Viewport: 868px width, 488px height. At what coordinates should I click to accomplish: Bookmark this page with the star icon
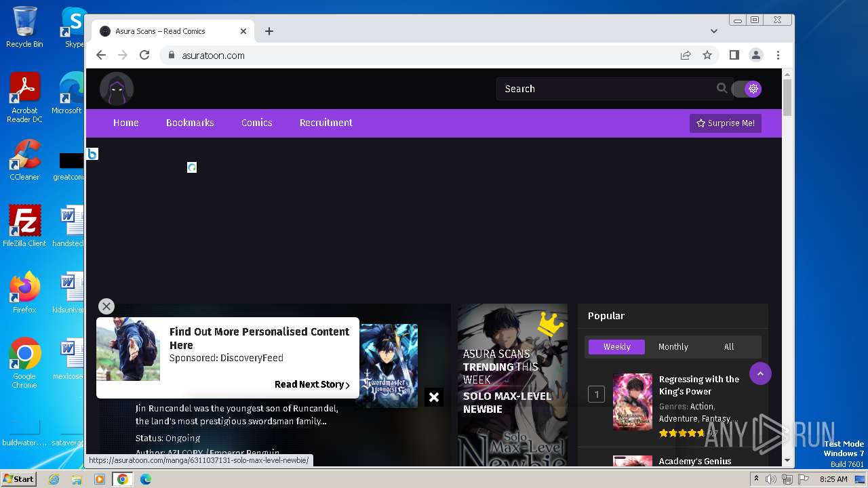click(x=707, y=56)
